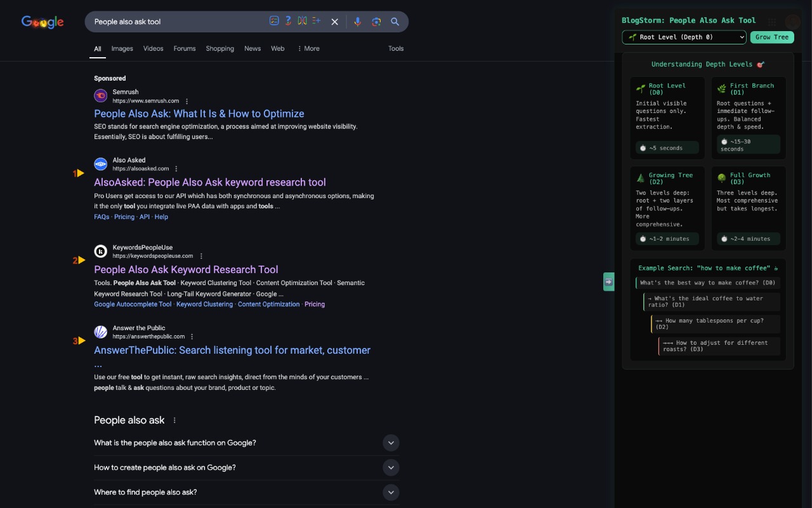Image resolution: width=812 pixels, height=508 pixels.
Task: Open the Root Level depth dropdown
Action: tap(684, 37)
